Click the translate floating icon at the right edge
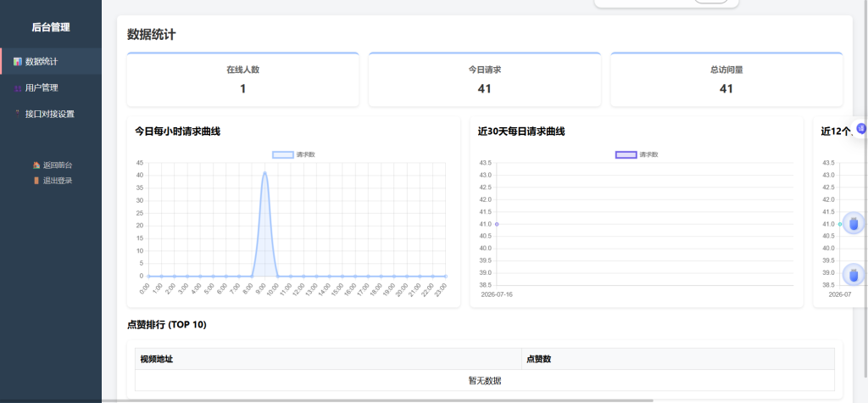 861,128
